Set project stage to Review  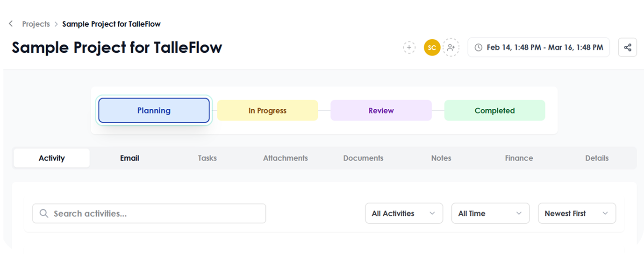[x=381, y=111]
